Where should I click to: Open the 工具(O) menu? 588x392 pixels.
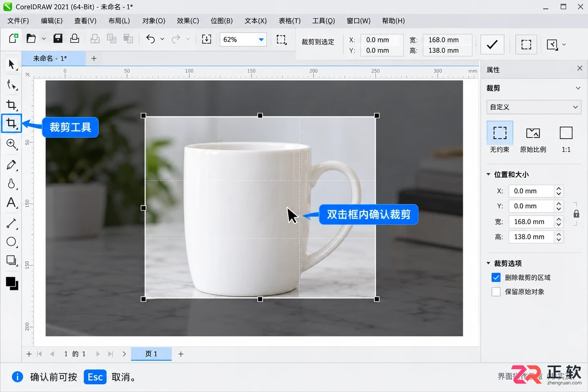click(x=323, y=21)
